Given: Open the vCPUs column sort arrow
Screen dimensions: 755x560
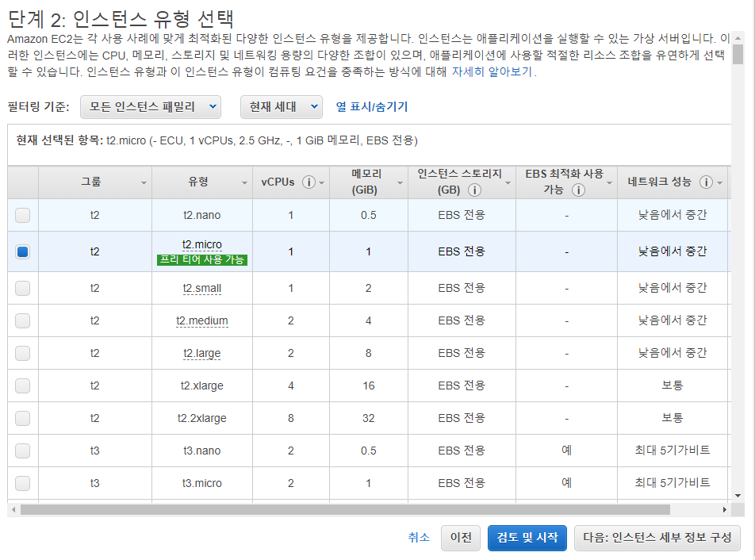Looking at the screenshot, I should (322, 183).
